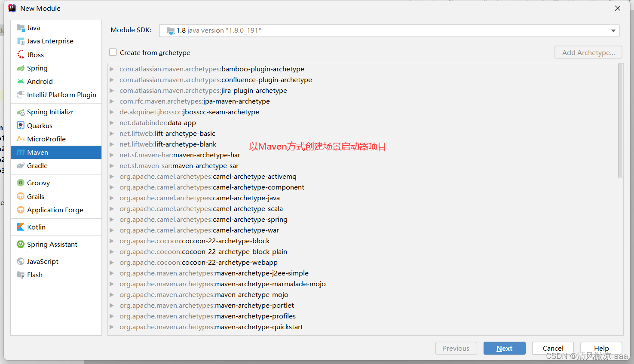
Task: Click the MicroProfile icon
Action: click(x=21, y=139)
